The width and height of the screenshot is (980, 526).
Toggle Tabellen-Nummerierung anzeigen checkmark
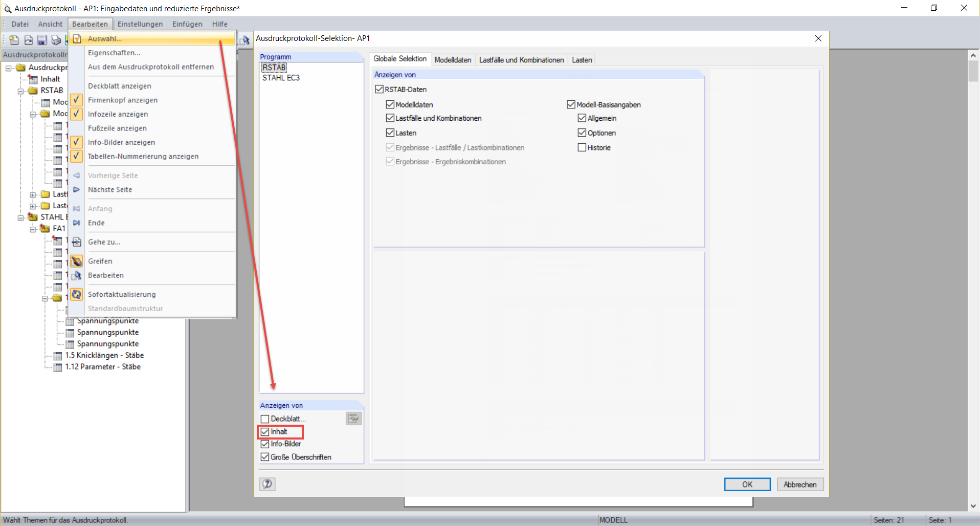(x=77, y=156)
